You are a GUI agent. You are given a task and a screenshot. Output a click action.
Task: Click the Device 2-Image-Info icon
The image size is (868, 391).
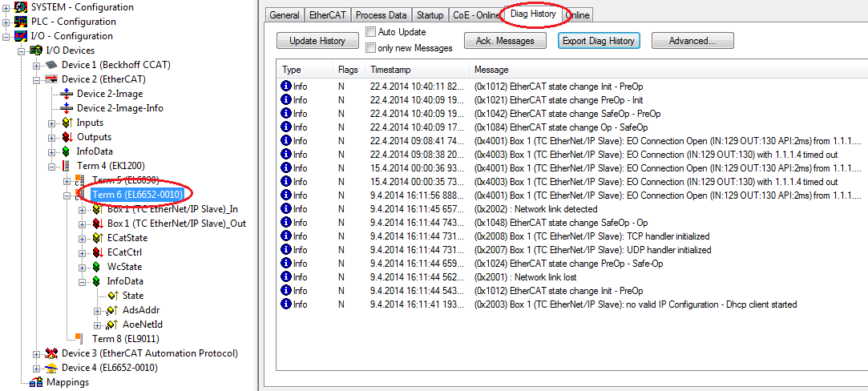67,108
